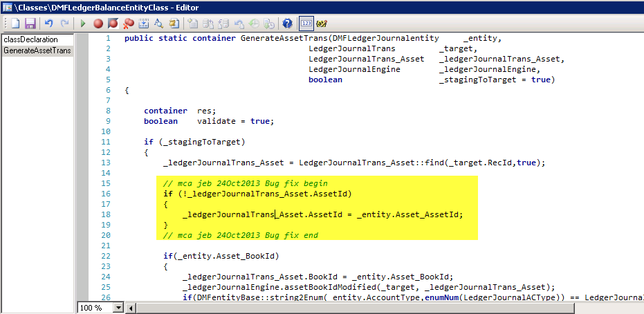
Task: Open the Help question mark icon
Action: click(x=287, y=24)
